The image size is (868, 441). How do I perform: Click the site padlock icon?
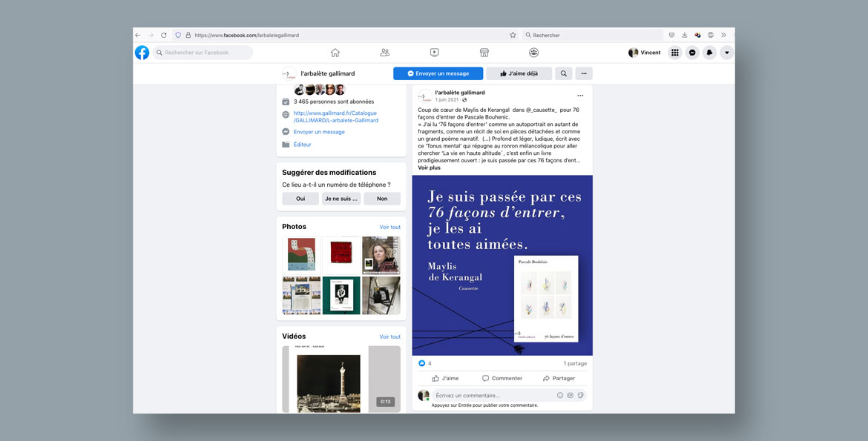click(188, 35)
